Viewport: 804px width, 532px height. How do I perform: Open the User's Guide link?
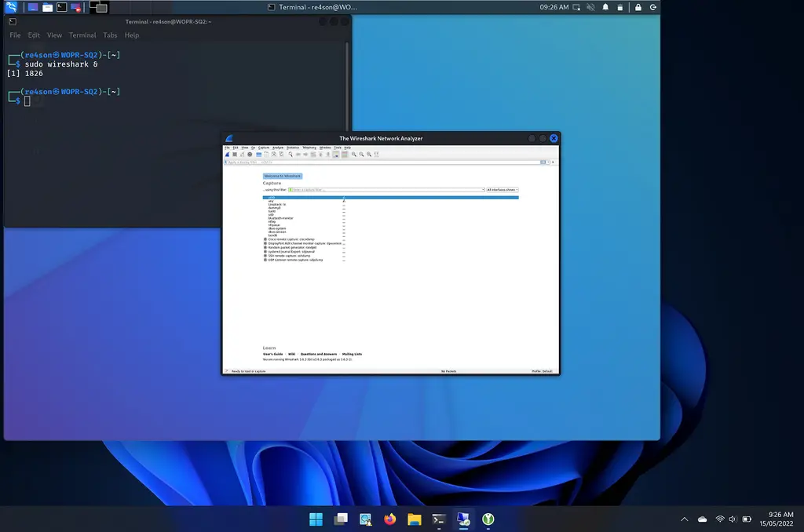tap(272, 354)
